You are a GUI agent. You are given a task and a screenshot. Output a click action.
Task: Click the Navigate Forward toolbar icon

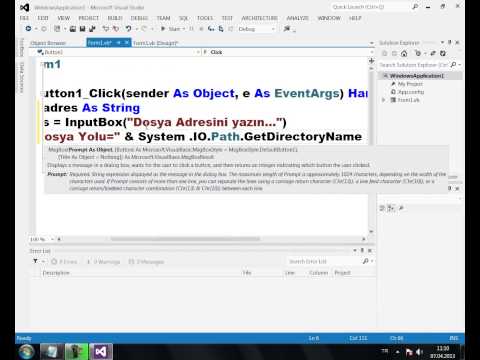pyautogui.click(x=44, y=29)
